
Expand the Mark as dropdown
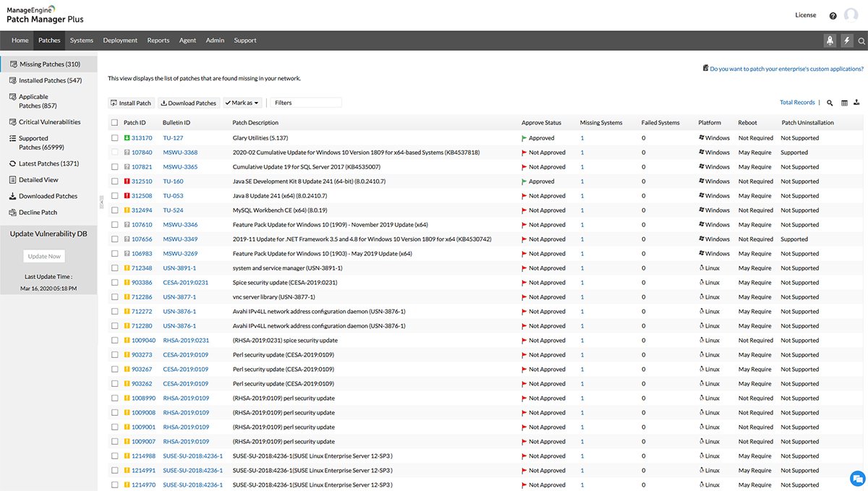click(242, 103)
